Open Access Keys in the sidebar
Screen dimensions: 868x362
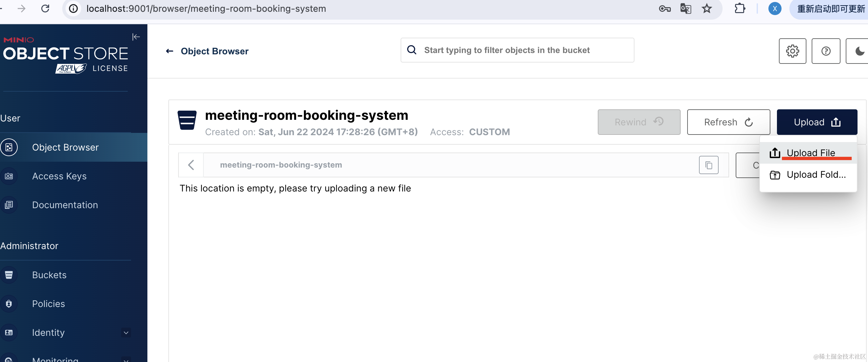(x=59, y=176)
